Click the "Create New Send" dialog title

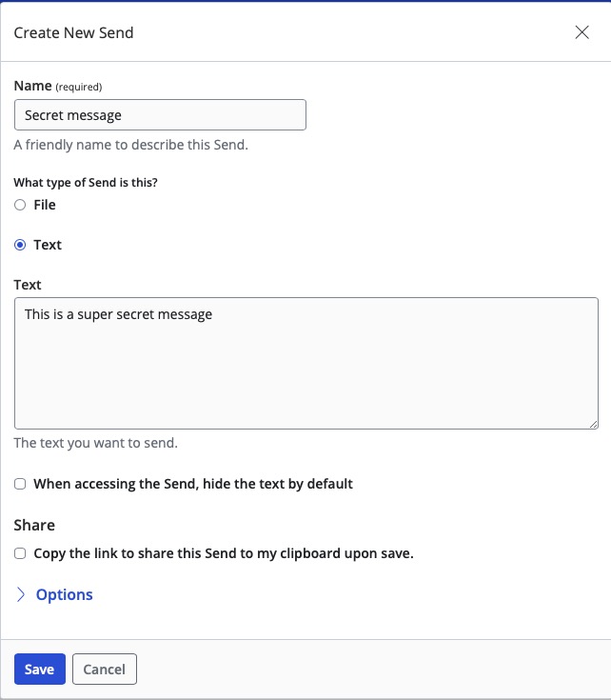[x=73, y=32]
